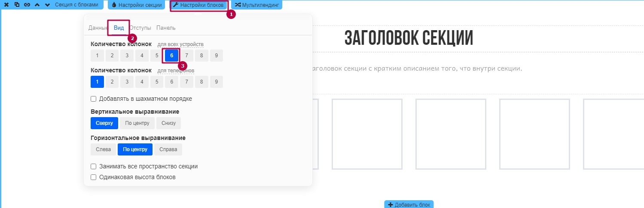644x208 pixels.
Task: Move section up with the up arrow
Action: (38, 5)
